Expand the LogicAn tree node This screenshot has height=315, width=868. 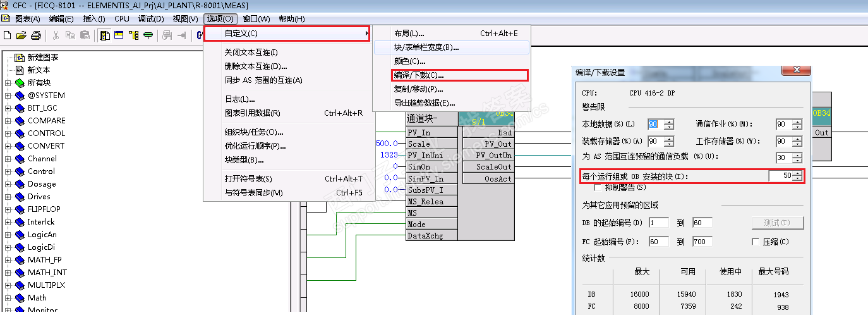tap(8, 235)
